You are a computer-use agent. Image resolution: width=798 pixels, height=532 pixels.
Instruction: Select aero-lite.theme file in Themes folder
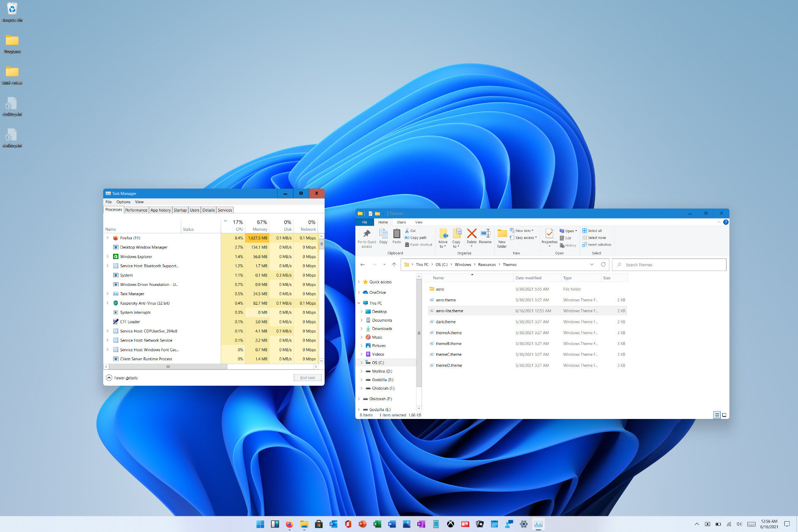click(x=449, y=310)
